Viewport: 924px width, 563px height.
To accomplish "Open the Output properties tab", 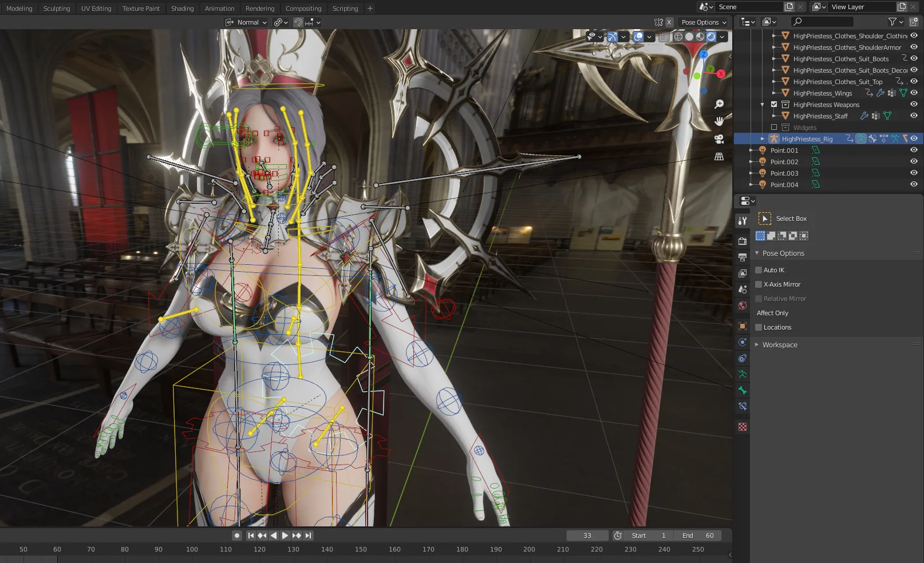I will 743,257.
